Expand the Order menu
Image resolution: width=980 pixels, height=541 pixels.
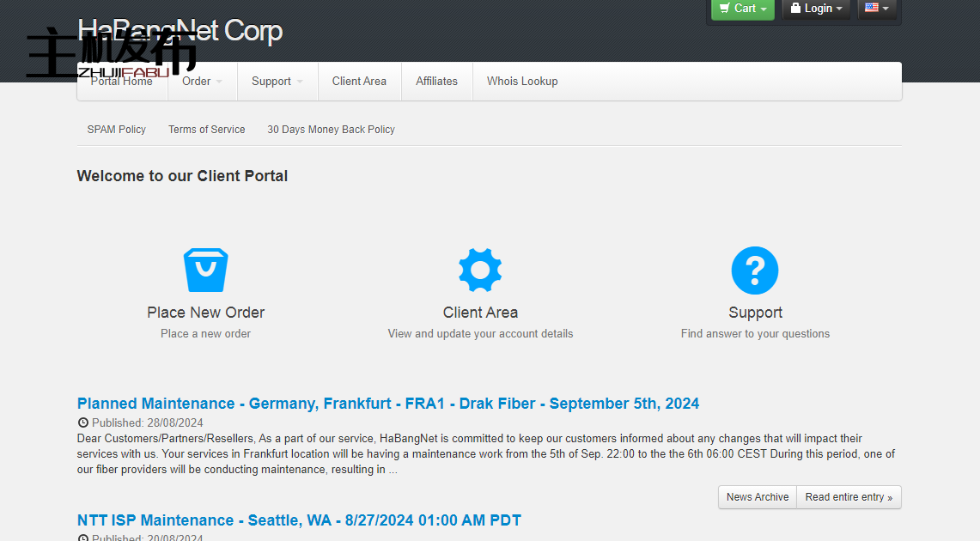202,82
